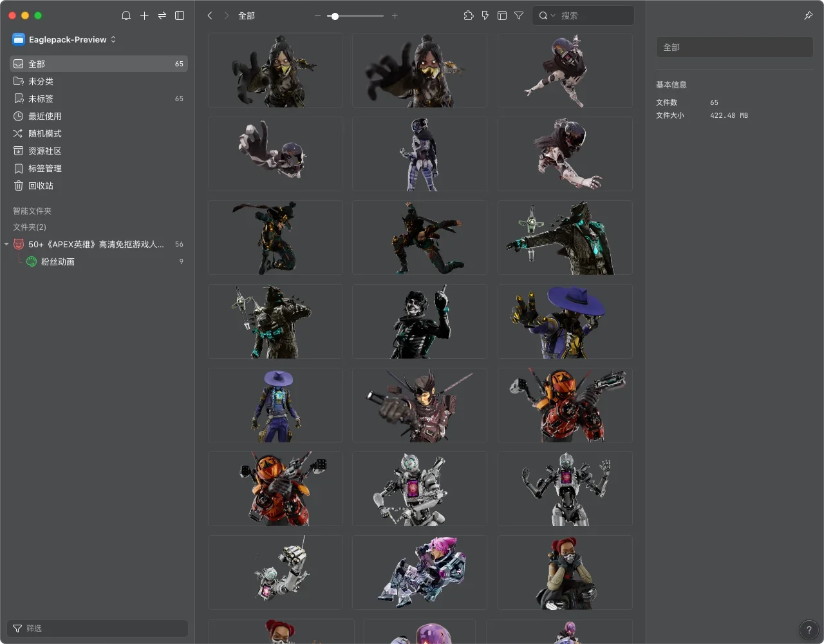The width and height of the screenshot is (824, 644).
Task: Select the purple-hat character reaching thumbnail
Action: click(565, 321)
